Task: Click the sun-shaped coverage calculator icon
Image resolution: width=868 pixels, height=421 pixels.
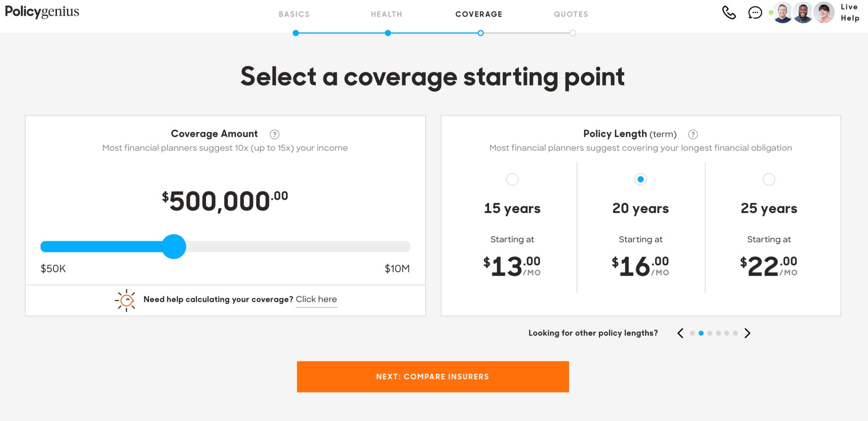Action: 126,300
